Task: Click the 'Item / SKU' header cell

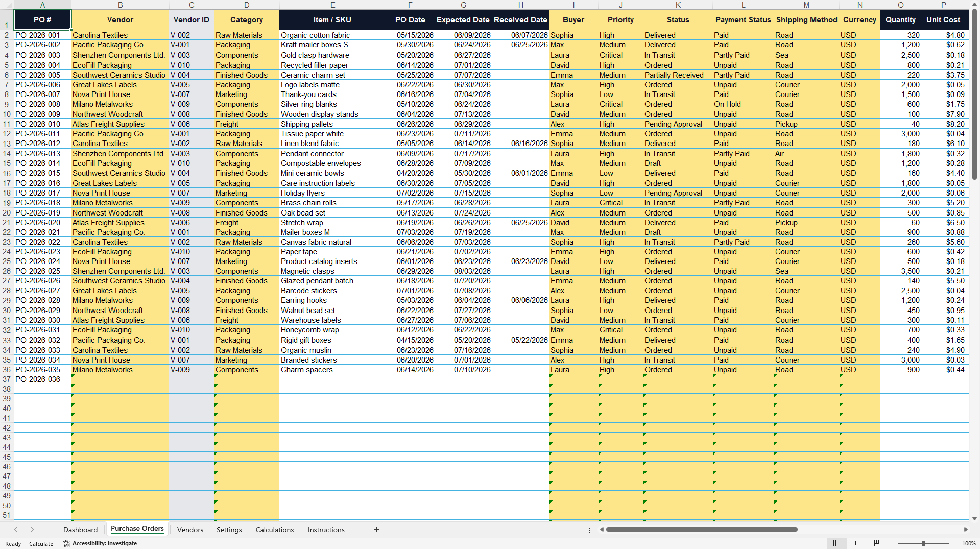Action: 332,20
